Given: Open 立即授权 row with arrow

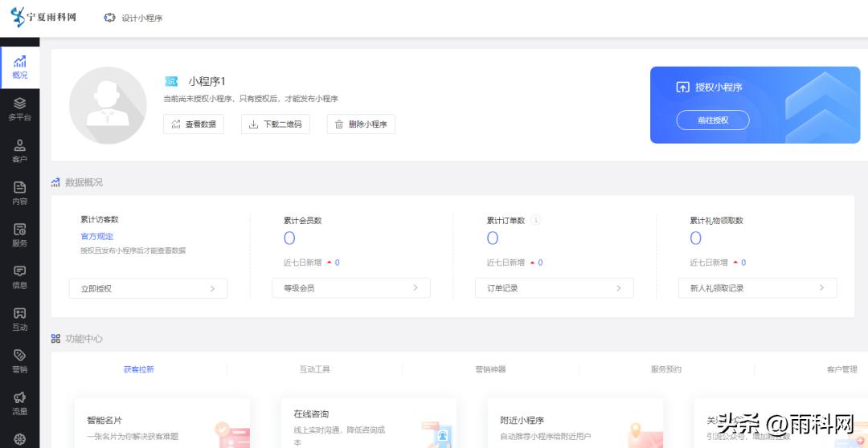Looking at the screenshot, I should (x=149, y=288).
